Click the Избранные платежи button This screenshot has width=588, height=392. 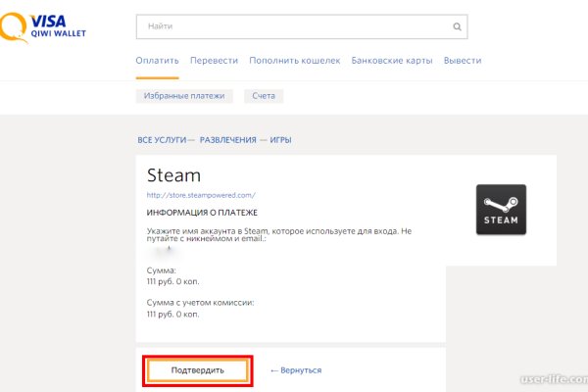(185, 96)
